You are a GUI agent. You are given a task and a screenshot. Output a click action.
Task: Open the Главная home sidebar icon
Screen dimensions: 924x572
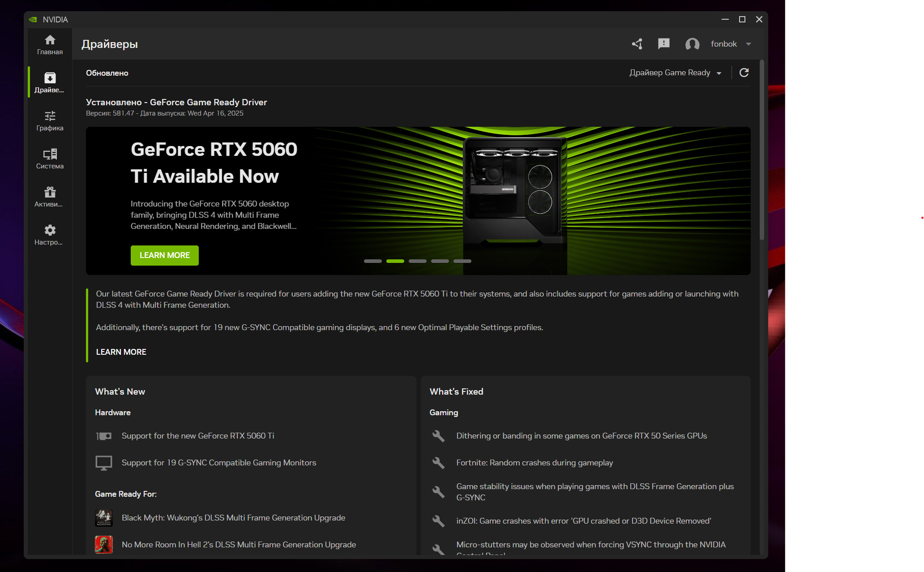tap(50, 45)
